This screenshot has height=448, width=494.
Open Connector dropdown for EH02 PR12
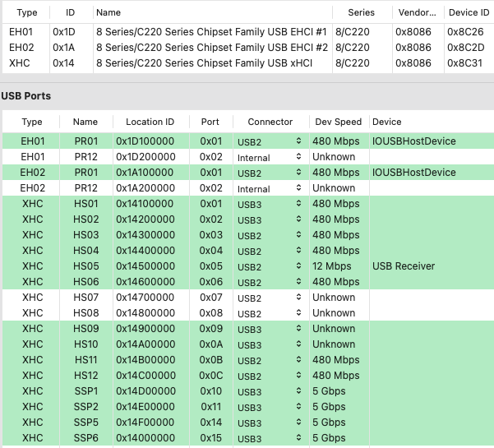point(270,188)
